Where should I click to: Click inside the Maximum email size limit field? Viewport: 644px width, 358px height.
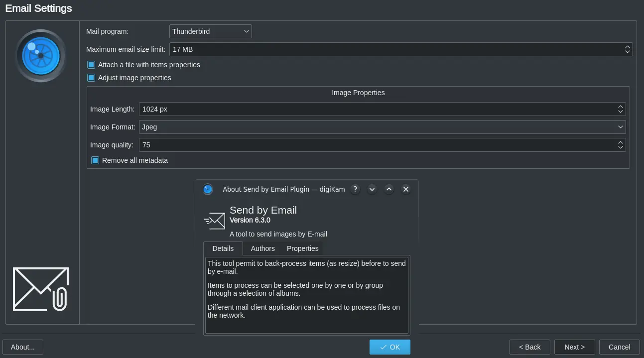pos(349,49)
